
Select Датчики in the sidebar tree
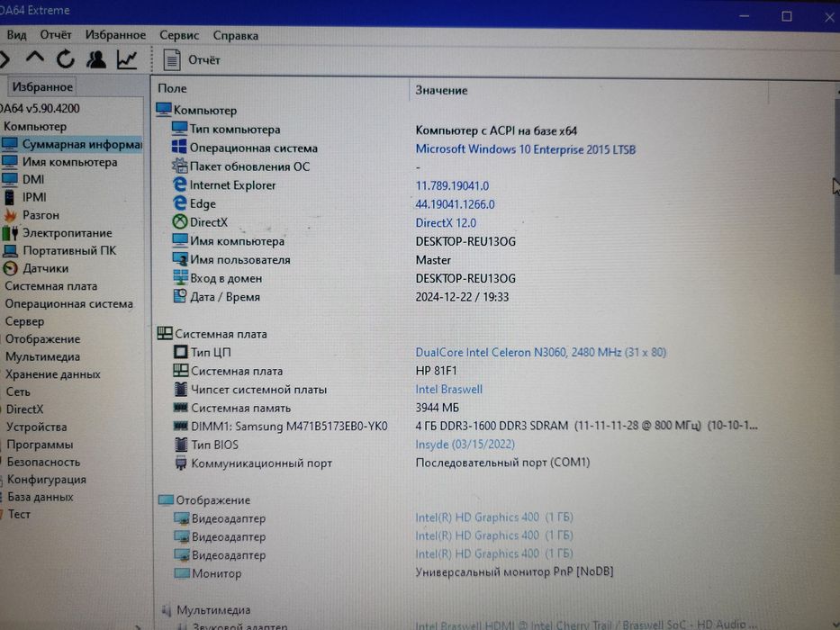click(36, 268)
